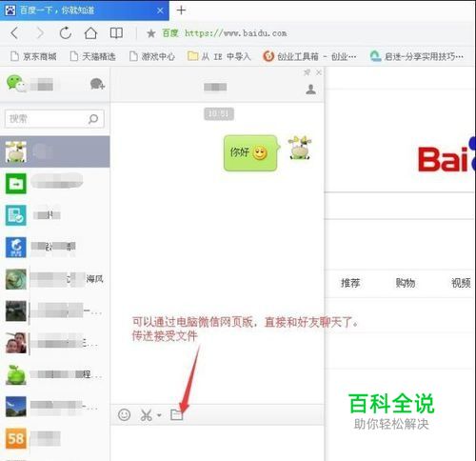Click the sender's cow avatar beside the message
476x461 pixels.
[x=300, y=148]
